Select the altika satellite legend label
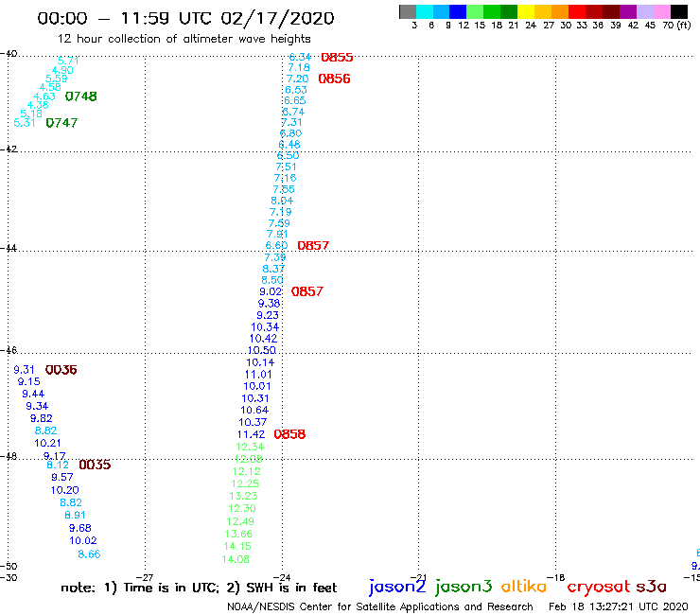Screen dimensions: 700x615 pyautogui.click(x=523, y=587)
